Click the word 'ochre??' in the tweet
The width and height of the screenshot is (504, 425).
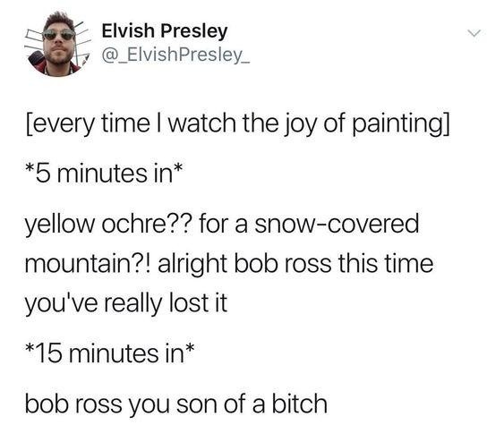click(x=147, y=224)
